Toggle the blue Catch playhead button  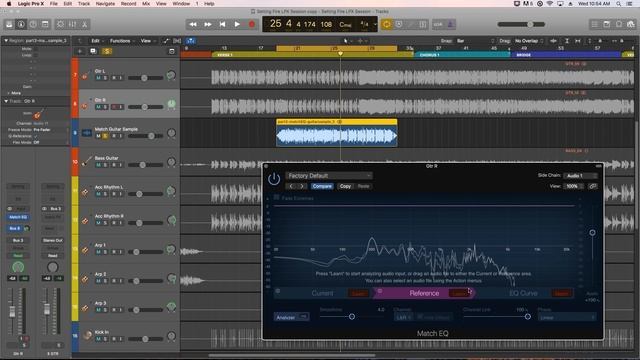pyautogui.click(x=191, y=41)
